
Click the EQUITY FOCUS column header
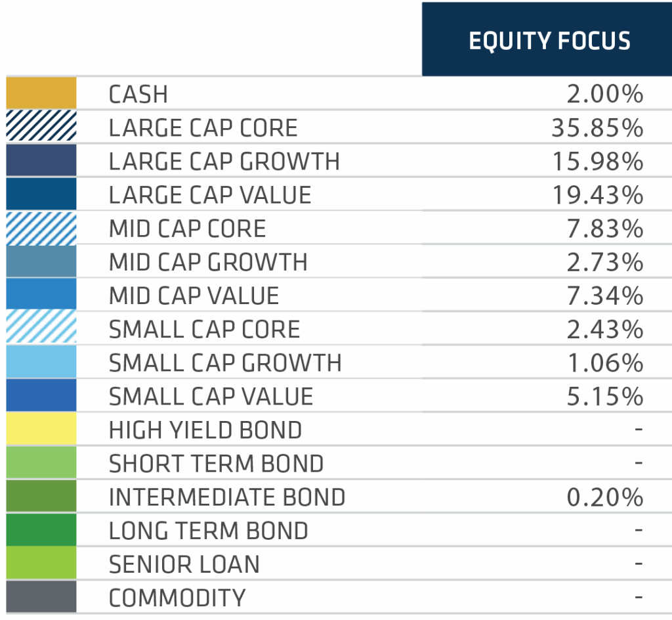(x=549, y=41)
